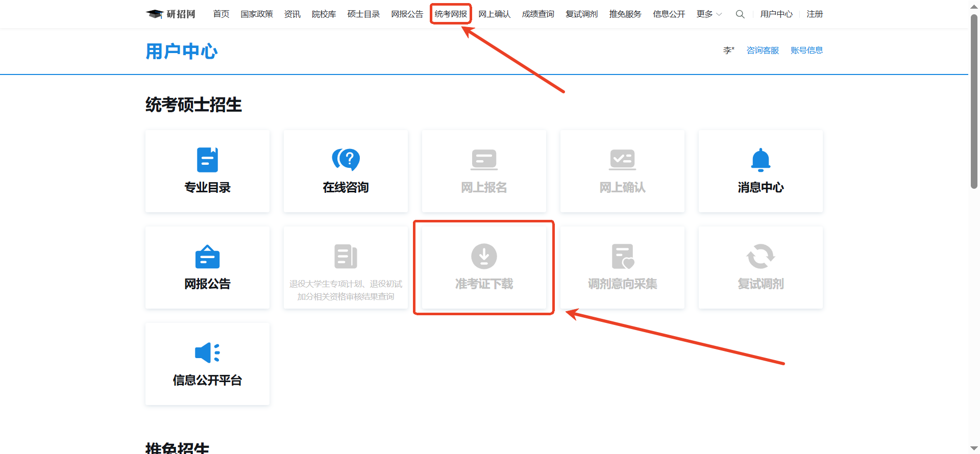Screen dimensions: 980x454
Task: Click the 退役大学生专项计划 document icon
Action: 346,256
